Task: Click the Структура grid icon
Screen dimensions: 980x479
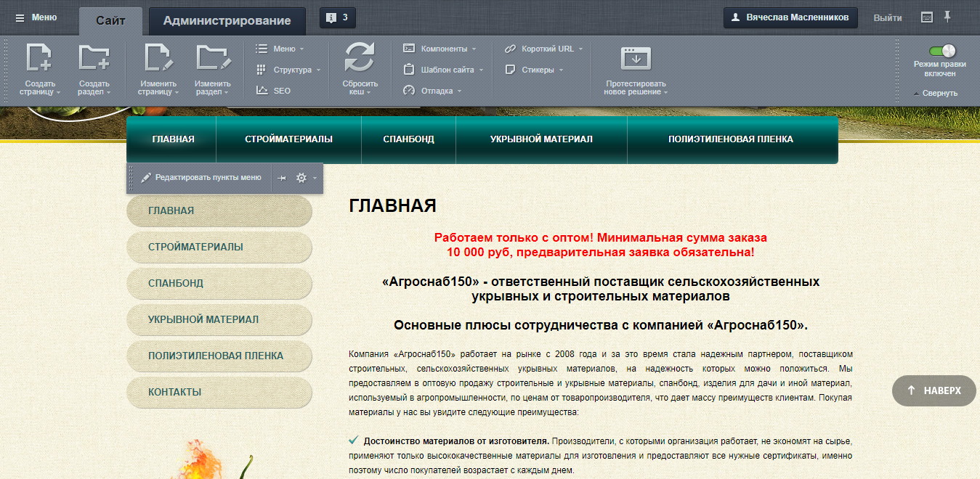Action: 262,70
